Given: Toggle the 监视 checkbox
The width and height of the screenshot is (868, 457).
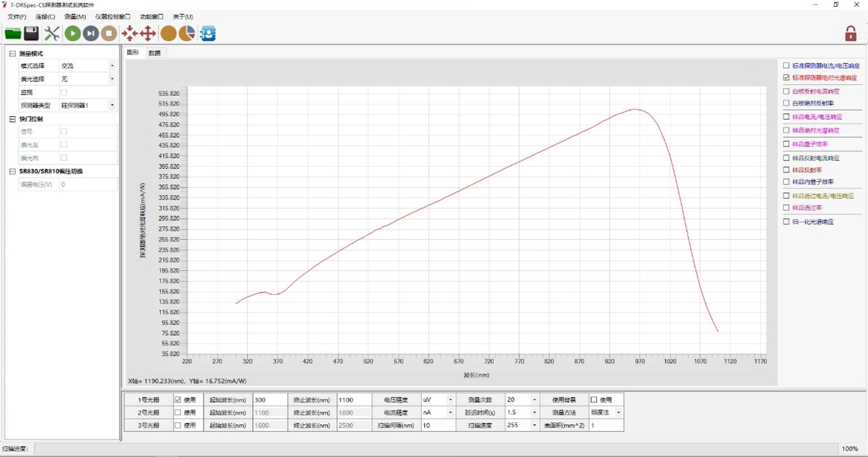Looking at the screenshot, I should pos(64,93).
